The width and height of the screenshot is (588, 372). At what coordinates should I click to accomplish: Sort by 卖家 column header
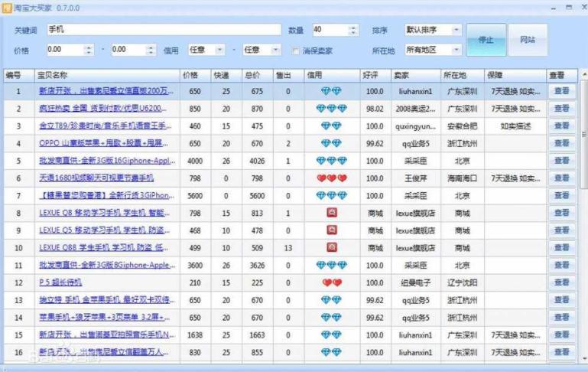click(416, 75)
